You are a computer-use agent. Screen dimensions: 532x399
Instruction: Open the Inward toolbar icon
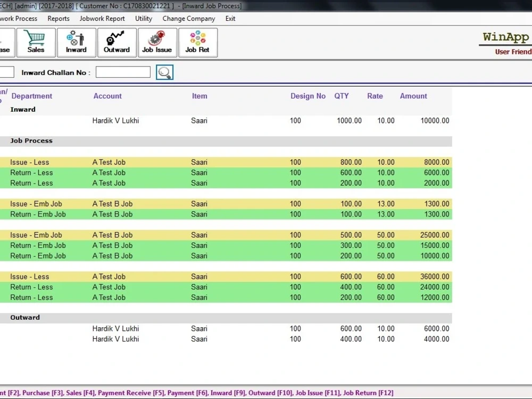(76, 42)
